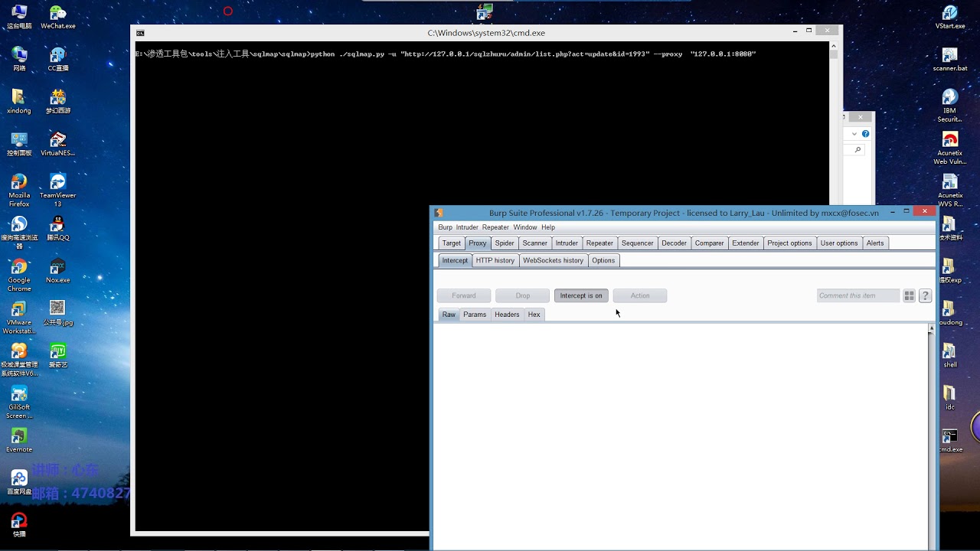Click the Drop button in Burp

pyautogui.click(x=523, y=296)
